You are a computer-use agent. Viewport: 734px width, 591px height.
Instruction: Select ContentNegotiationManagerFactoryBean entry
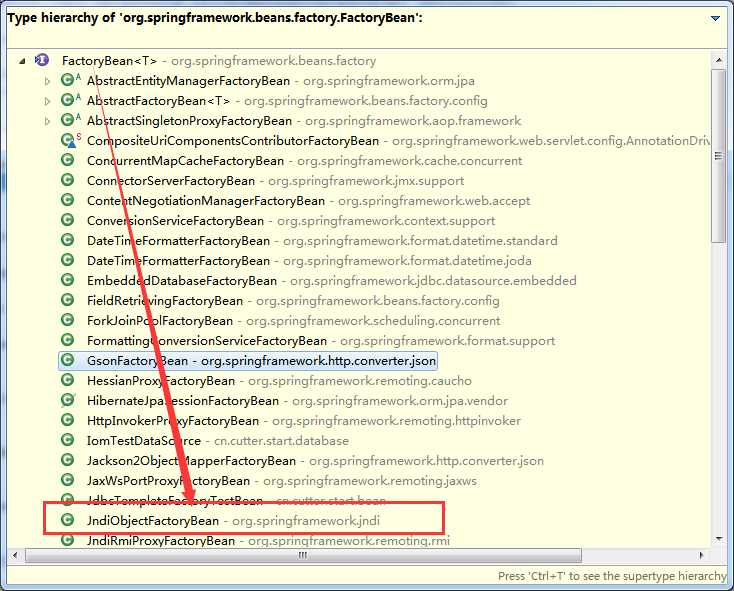[x=308, y=201]
